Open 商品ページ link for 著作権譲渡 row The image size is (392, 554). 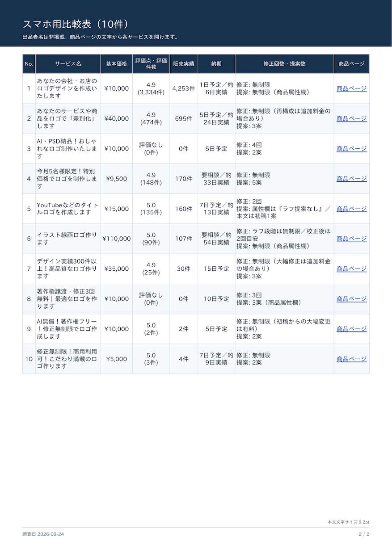pyautogui.click(x=351, y=298)
